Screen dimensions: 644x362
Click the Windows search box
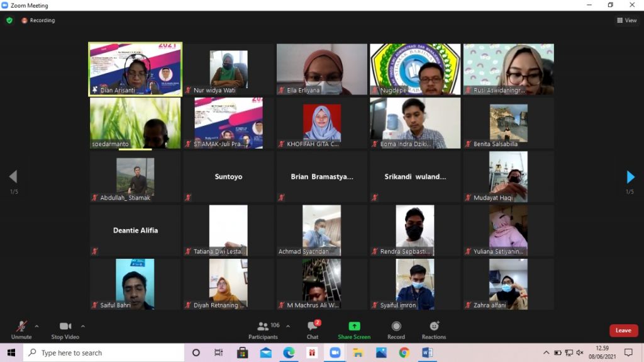104,353
